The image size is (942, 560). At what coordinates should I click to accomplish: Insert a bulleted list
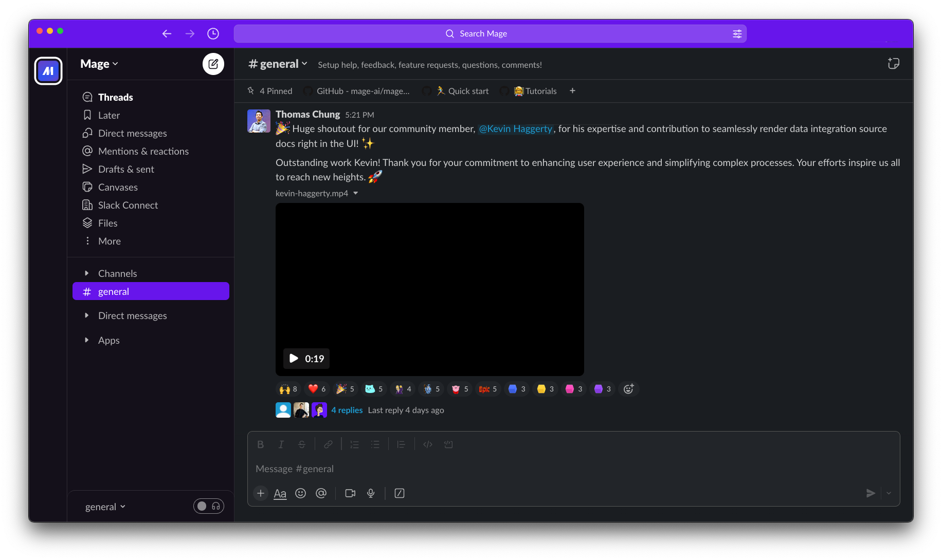click(x=375, y=444)
